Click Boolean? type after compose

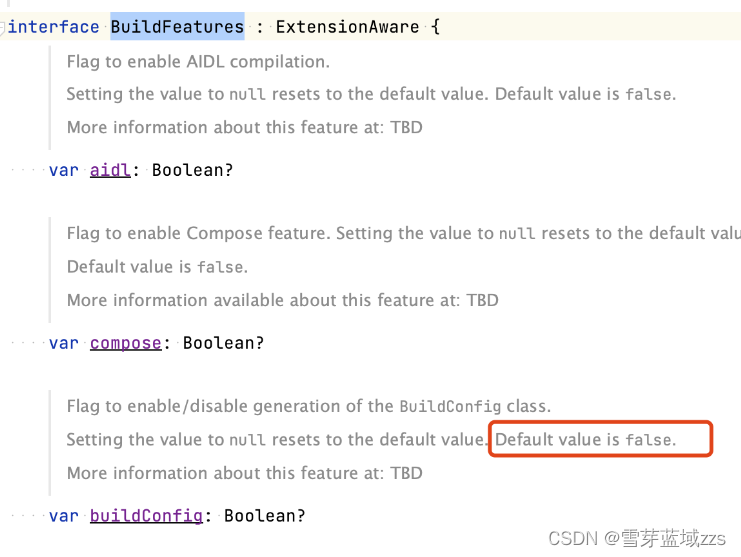[x=223, y=343]
